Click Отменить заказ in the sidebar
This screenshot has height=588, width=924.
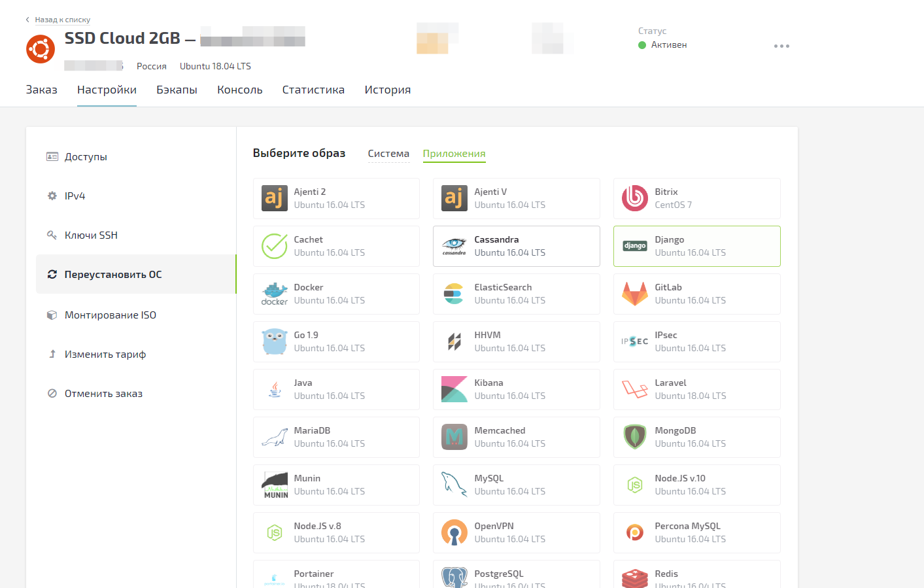point(136,394)
